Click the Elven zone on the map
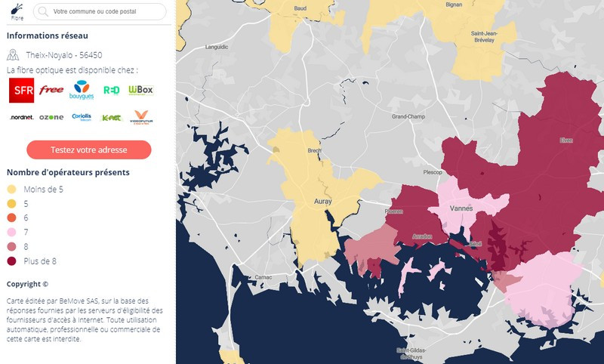The width and height of the screenshot is (604, 364). point(566,140)
